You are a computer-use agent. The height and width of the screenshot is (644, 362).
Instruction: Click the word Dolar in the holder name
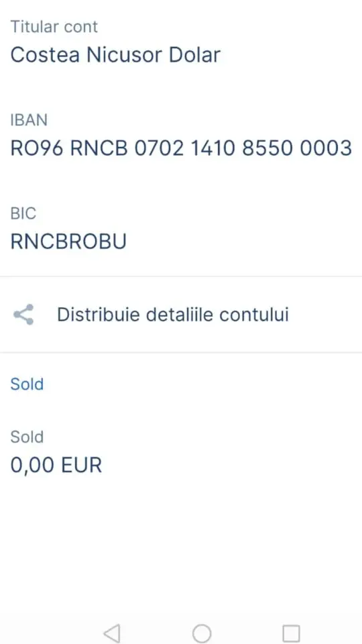tap(195, 55)
